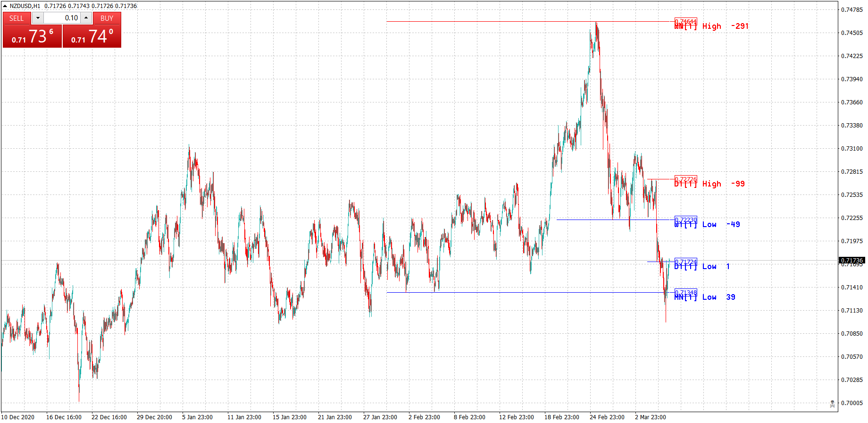This screenshot has height=423, width=868.
Task: Click the 0.73100 price axis value
Action: tap(852, 149)
